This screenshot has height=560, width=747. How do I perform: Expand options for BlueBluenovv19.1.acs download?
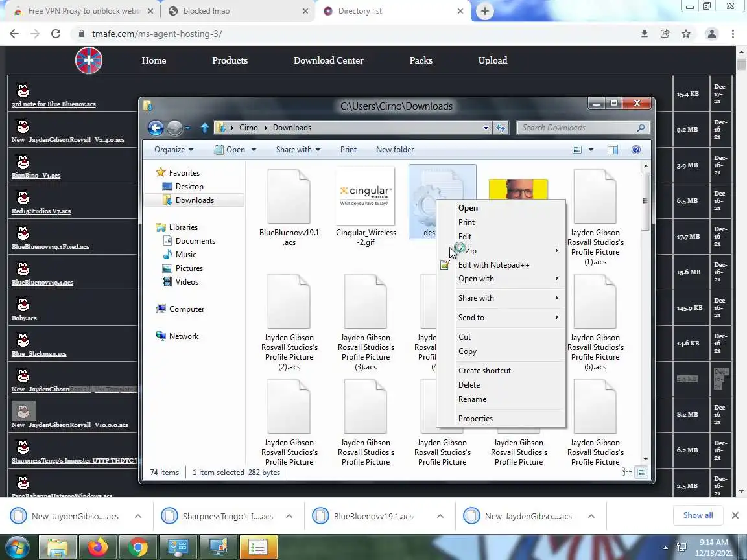440,516
